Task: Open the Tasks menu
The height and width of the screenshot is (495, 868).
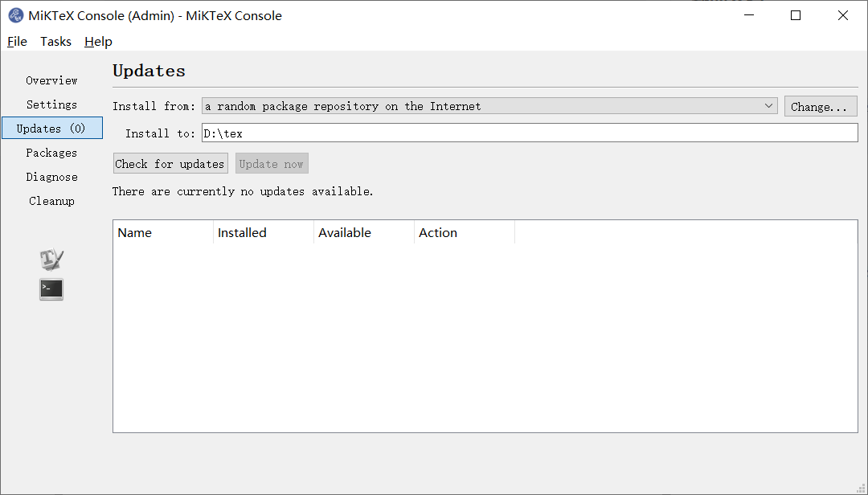Action: [56, 42]
